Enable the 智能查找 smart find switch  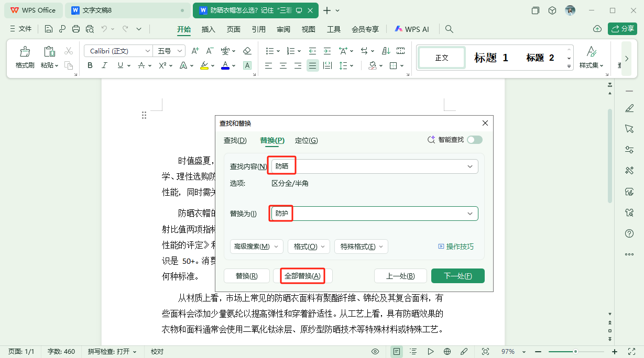coord(475,139)
